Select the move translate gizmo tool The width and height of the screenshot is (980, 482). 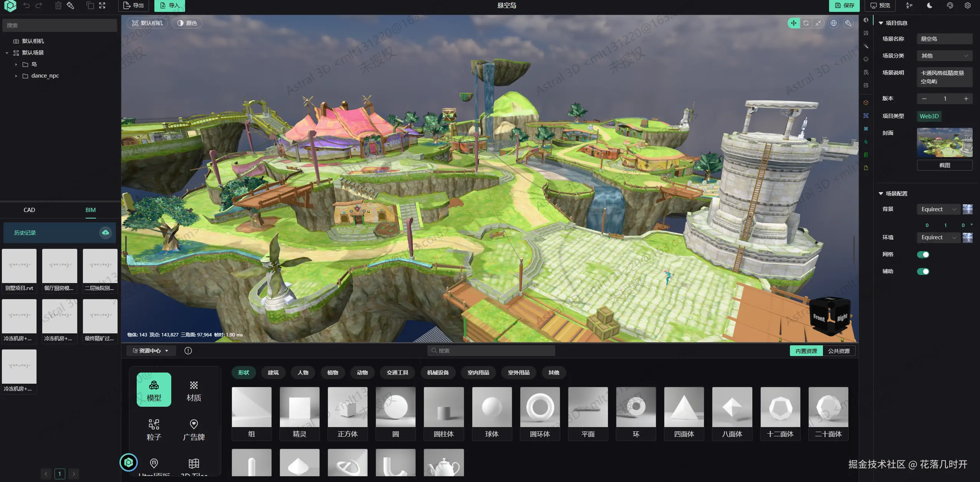[x=793, y=23]
